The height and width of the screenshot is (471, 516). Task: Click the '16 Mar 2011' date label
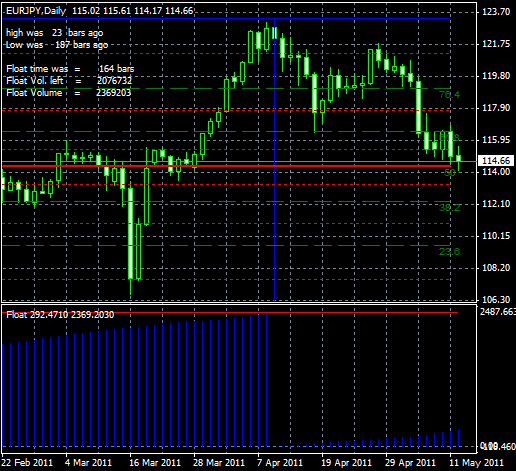[x=155, y=463]
